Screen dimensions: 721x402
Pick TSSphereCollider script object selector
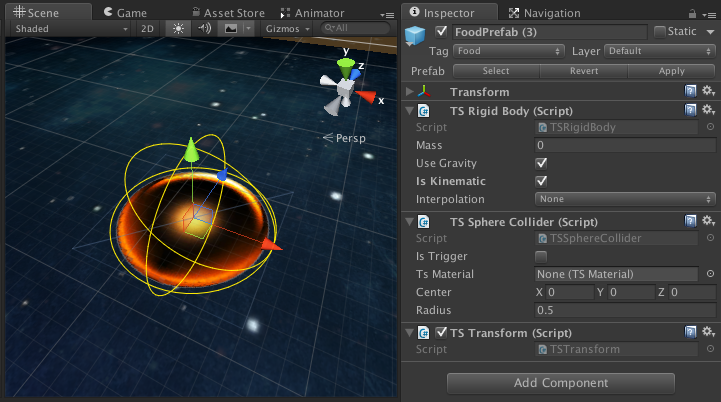[x=710, y=238]
